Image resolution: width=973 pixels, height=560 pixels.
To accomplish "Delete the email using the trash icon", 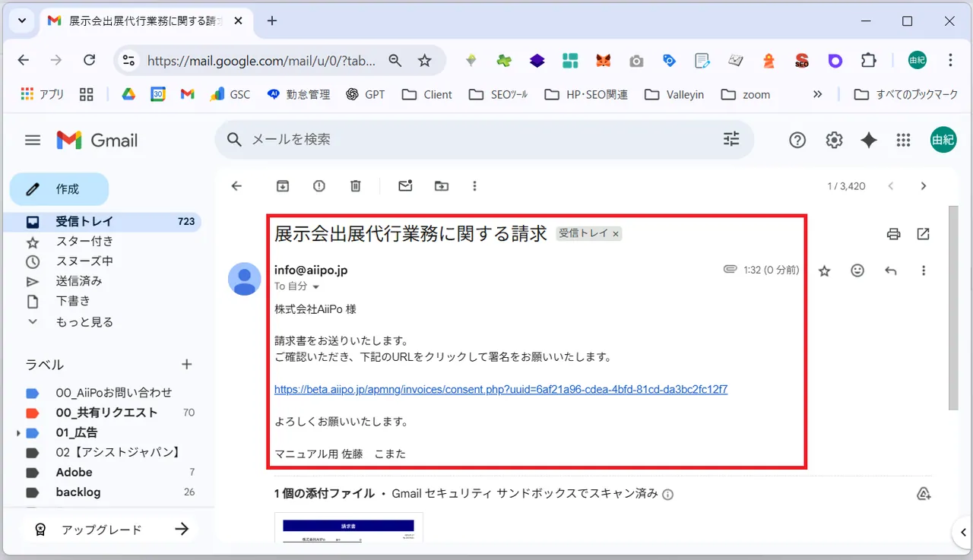I will tap(356, 186).
